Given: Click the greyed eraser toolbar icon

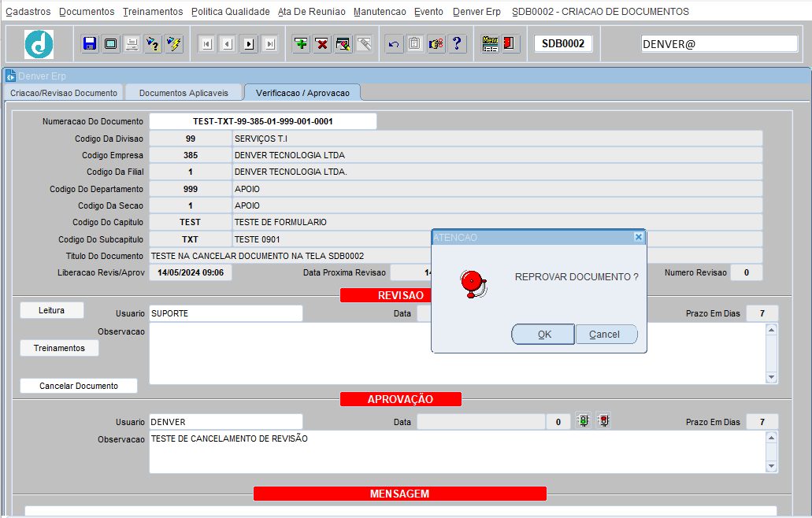Looking at the screenshot, I should tap(365, 44).
